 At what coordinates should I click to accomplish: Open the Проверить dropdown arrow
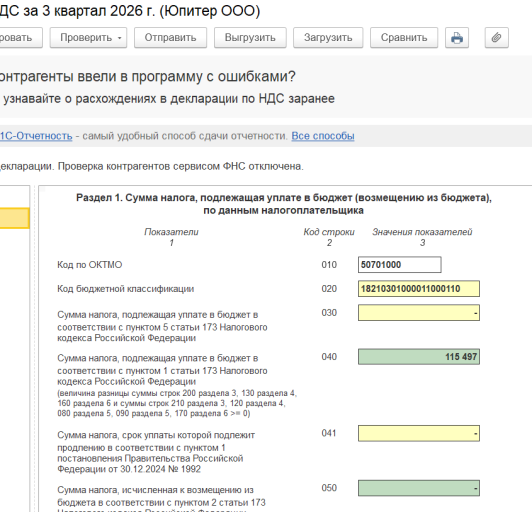click(119, 38)
